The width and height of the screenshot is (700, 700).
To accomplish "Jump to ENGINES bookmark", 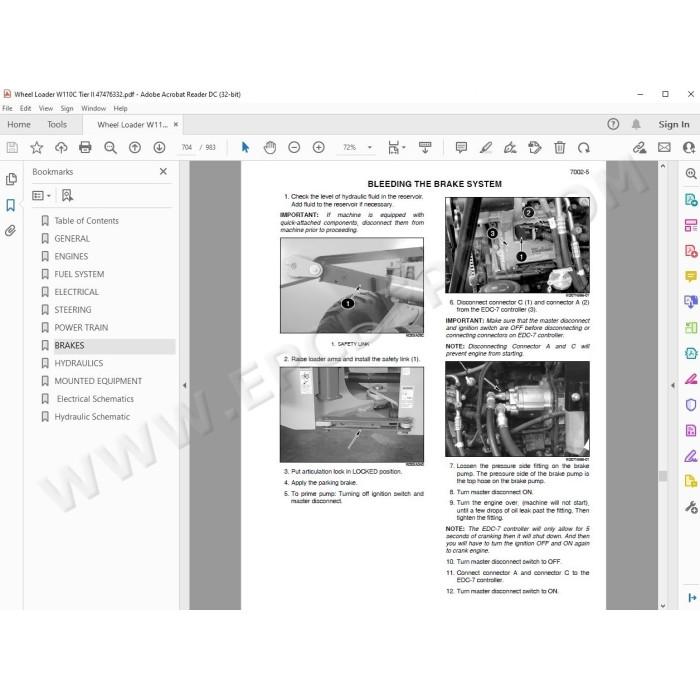I will coord(71,256).
